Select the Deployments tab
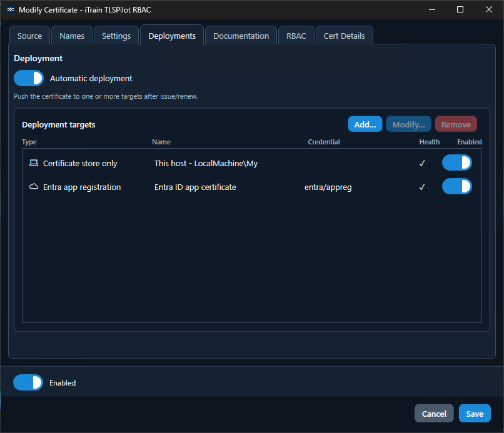The height and width of the screenshot is (433, 504). 172,36
